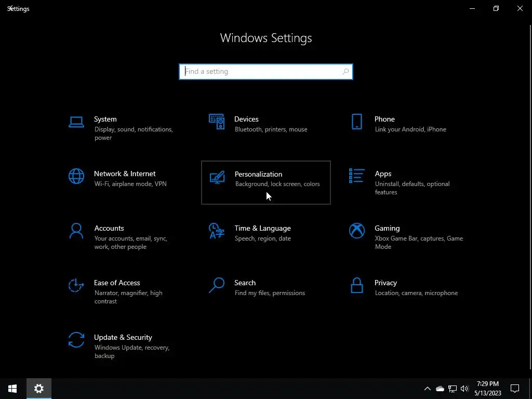Click 'Wi-Fi, airplane mode, VPN' description
Screen dimensions: 532x399
coord(130,184)
